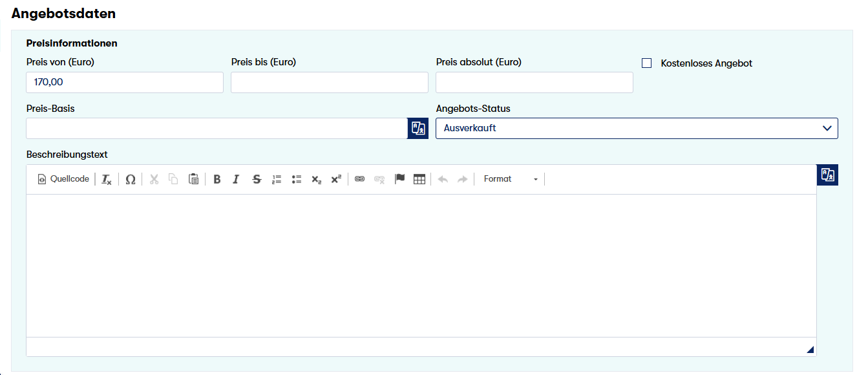
Task: Insert anchor using the flag icon
Action: [399, 180]
